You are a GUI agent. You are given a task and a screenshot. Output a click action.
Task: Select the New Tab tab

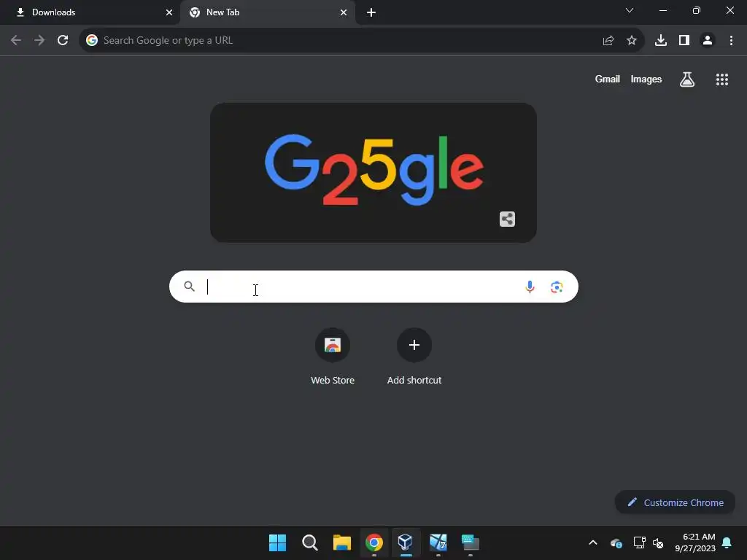coord(268,13)
